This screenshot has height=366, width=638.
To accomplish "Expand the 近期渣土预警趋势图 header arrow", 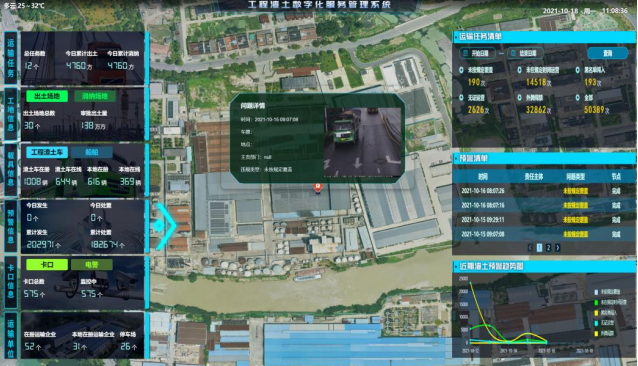I will pyautogui.click(x=456, y=267).
